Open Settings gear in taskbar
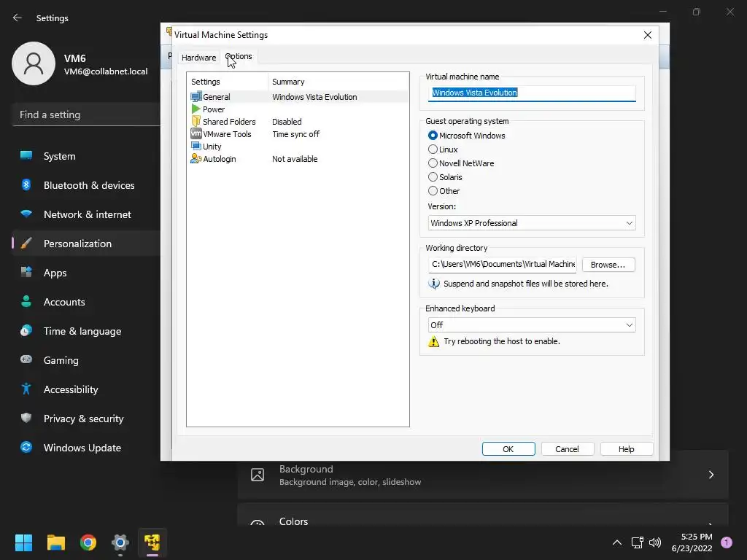 pos(120,542)
